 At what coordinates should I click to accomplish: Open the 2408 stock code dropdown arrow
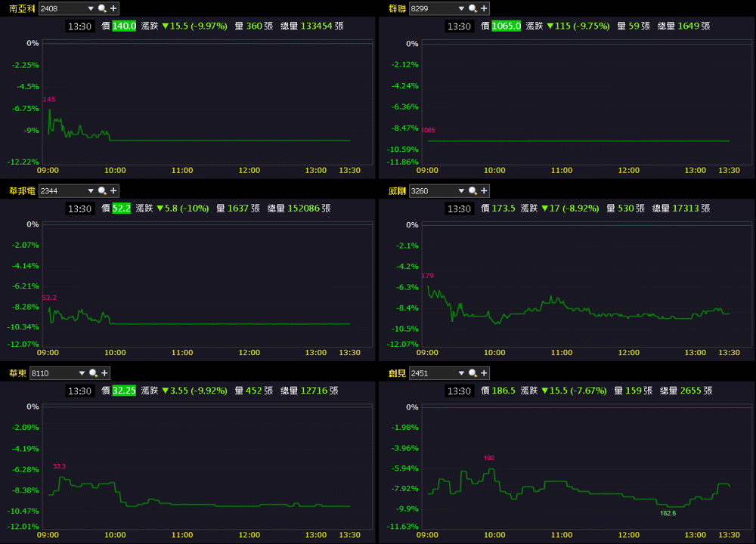[91, 8]
